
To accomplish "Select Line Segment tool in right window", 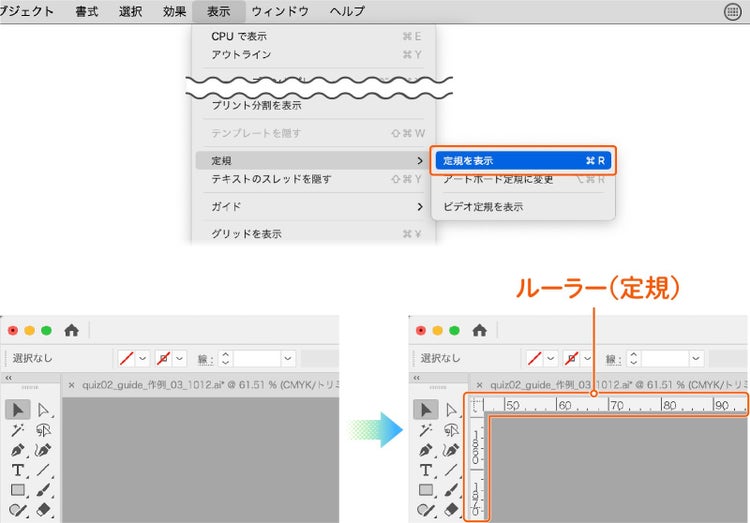I will 451,470.
